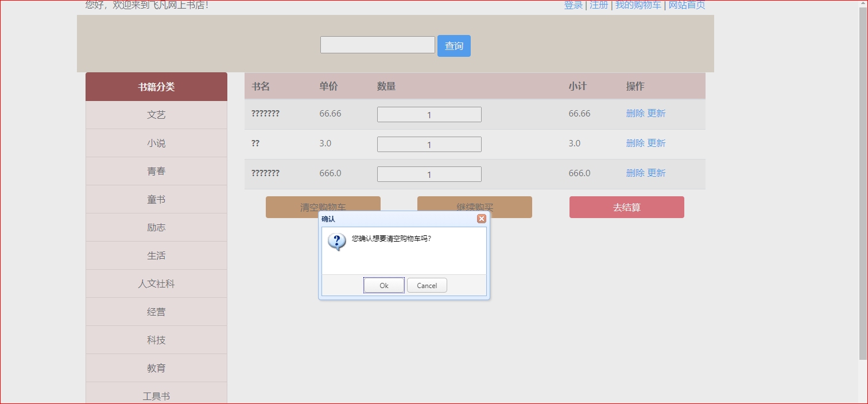Screen dimensions: 868x404
Task: Cancel the clear cart confirmation dialog
Action: 427,285
